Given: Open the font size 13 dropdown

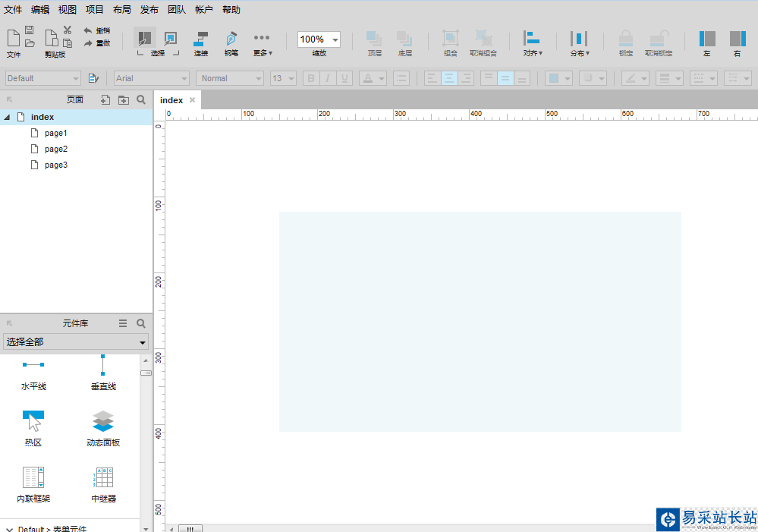Looking at the screenshot, I should (x=283, y=78).
